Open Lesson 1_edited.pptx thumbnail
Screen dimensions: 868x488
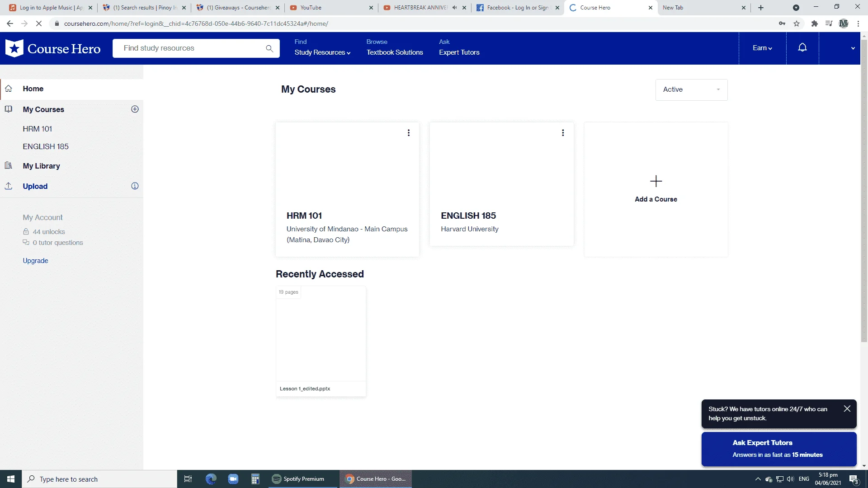pos(321,341)
